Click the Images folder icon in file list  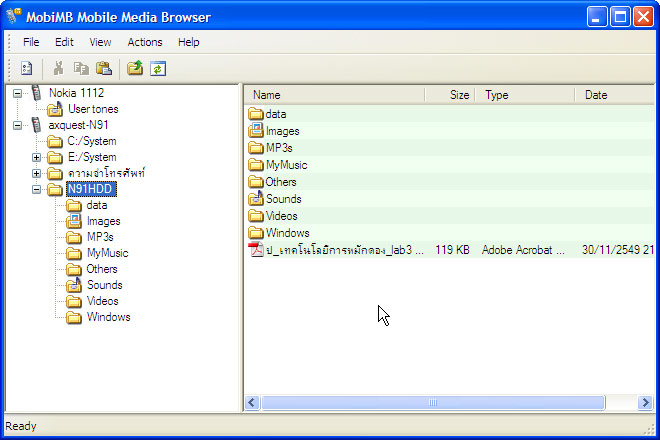click(x=256, y=131)
